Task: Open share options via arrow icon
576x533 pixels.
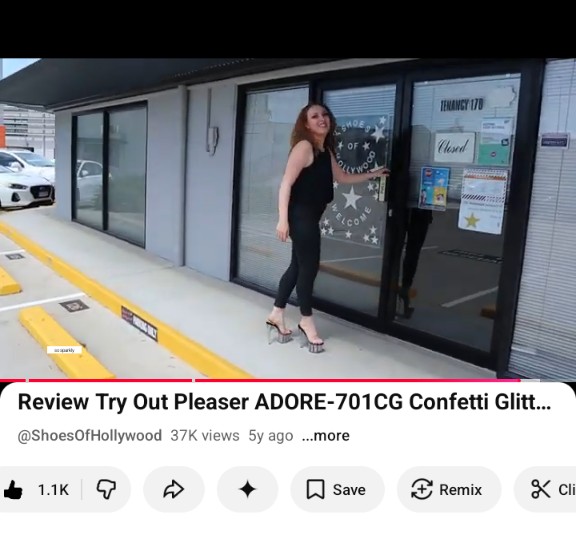Action: click(x=173, y=489)
